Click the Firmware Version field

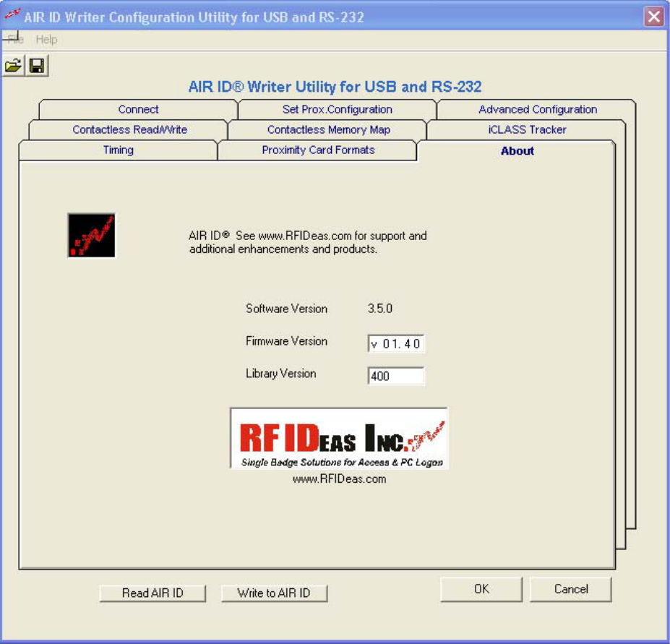396,343
